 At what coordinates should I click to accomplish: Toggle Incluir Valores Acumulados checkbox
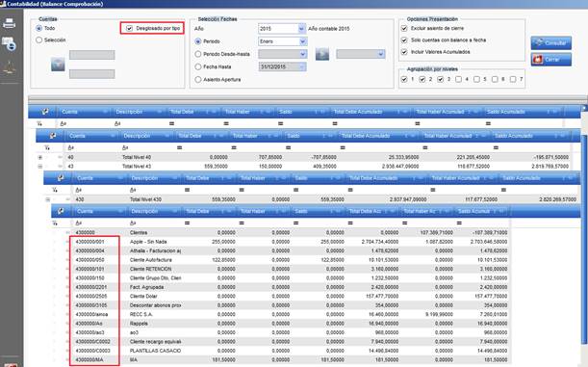(x=404, y=52)
